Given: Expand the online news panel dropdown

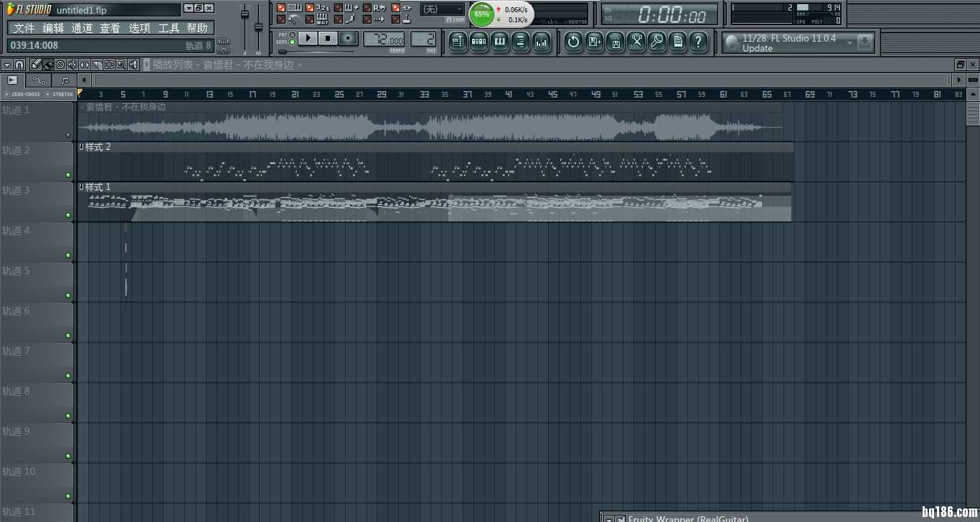Looking at the screenshot, I should coord(850,43).
